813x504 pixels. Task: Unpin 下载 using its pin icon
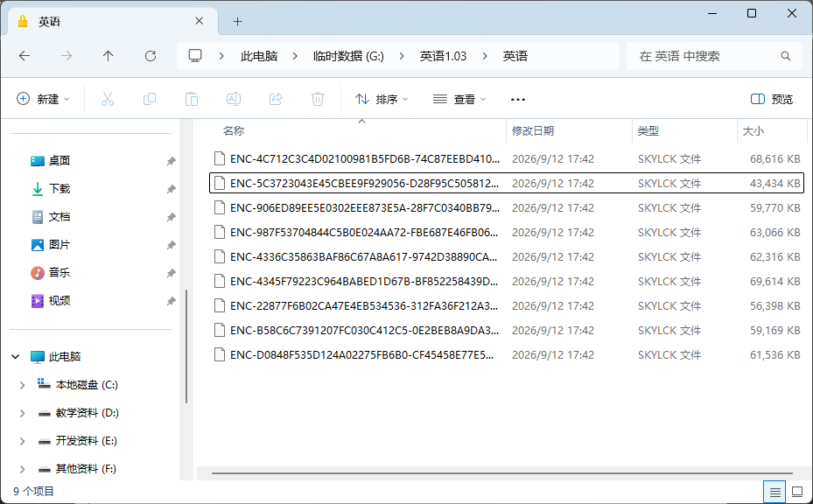point(171,189)
